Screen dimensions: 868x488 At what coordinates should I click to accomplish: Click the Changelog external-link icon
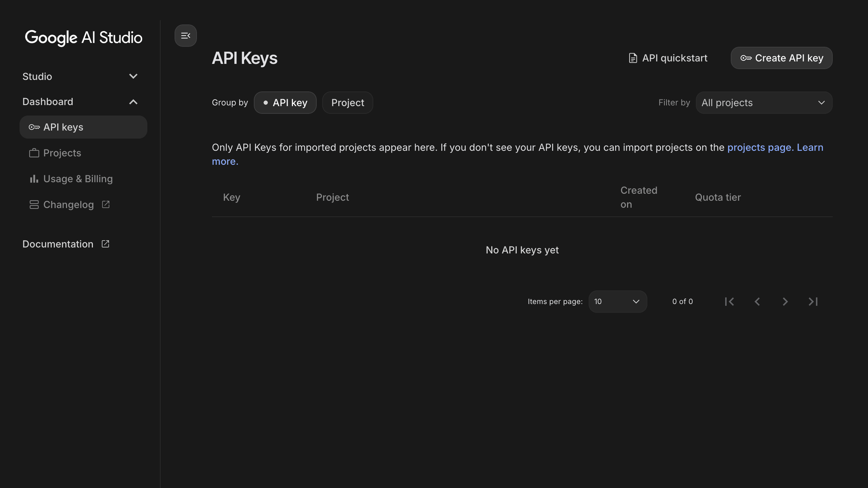point(106,204)
